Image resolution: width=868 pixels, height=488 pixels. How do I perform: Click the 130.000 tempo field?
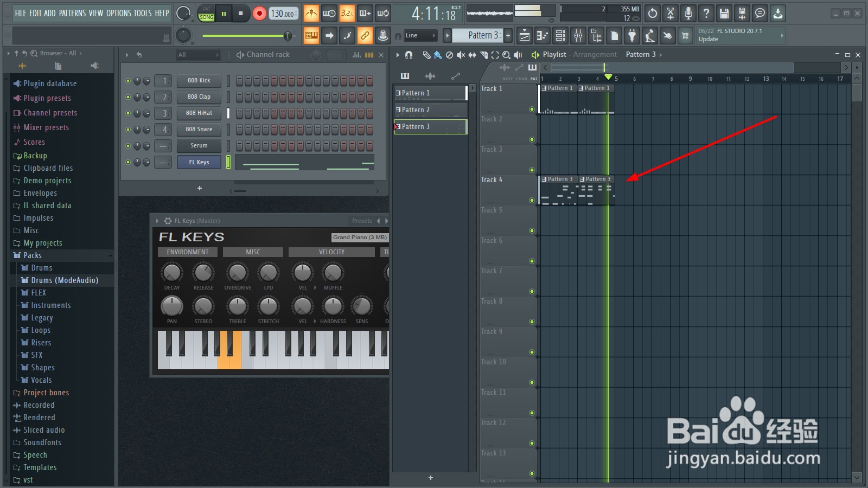pyautogui.click(x=283, y=14)
